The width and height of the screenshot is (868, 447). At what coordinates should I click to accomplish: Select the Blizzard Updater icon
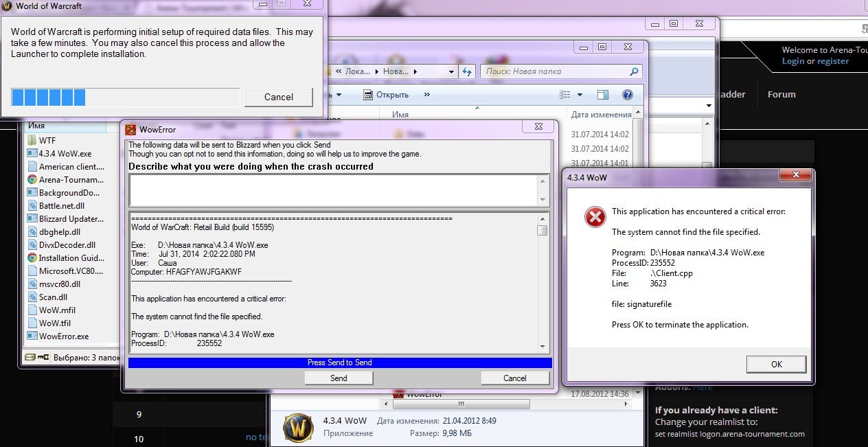click(x=32, y=219)
